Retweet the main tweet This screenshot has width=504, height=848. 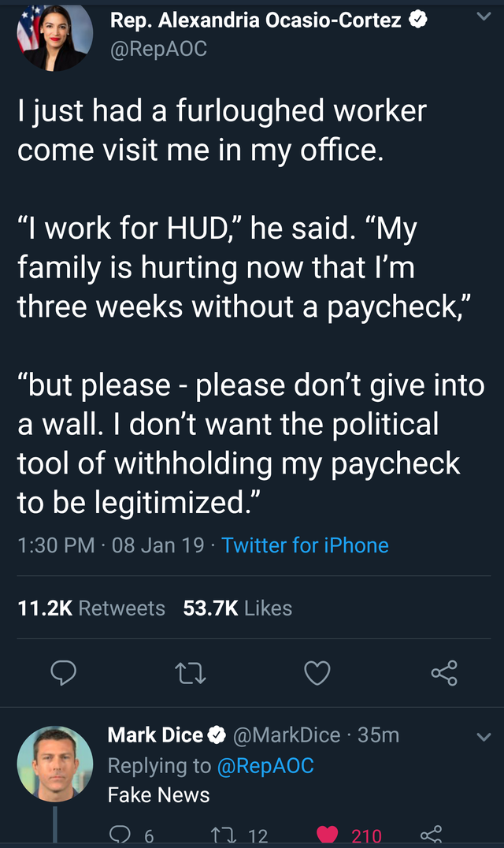coord(191,672)
